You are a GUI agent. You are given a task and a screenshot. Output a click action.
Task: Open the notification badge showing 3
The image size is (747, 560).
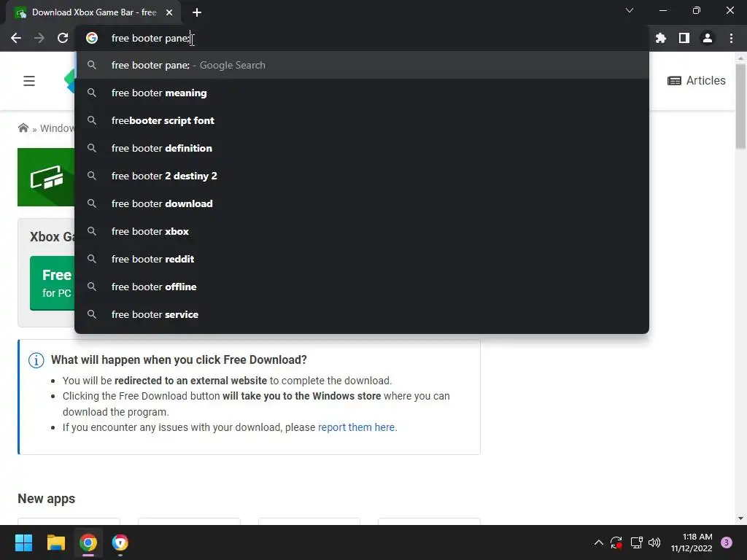coord(727,542)
